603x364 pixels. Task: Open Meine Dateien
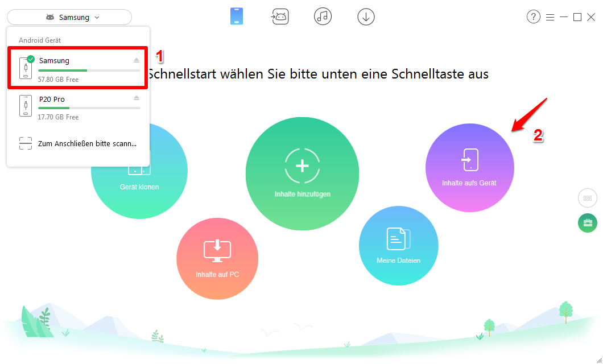pos(398,245)
